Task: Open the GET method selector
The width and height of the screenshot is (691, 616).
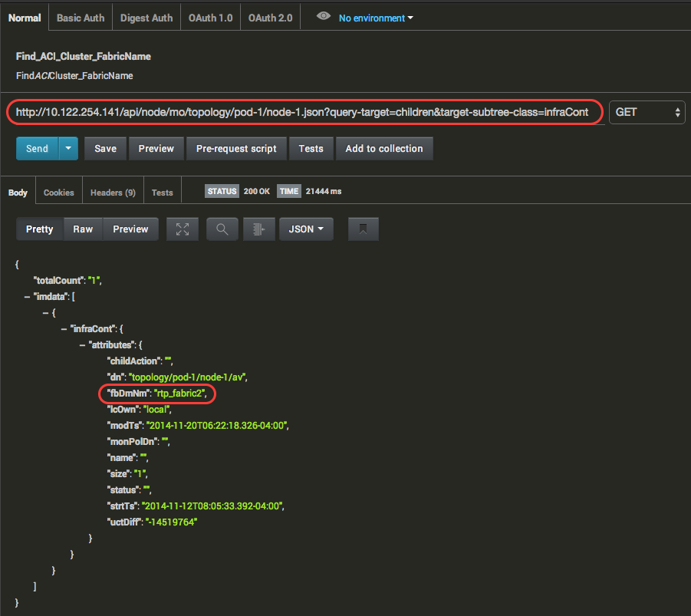Action: (647, 113)
